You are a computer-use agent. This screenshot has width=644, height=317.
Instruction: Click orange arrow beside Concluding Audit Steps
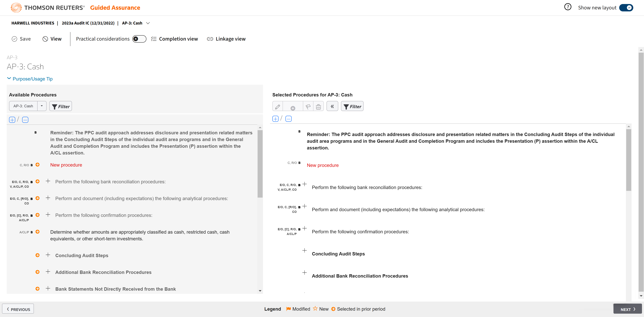38,255
